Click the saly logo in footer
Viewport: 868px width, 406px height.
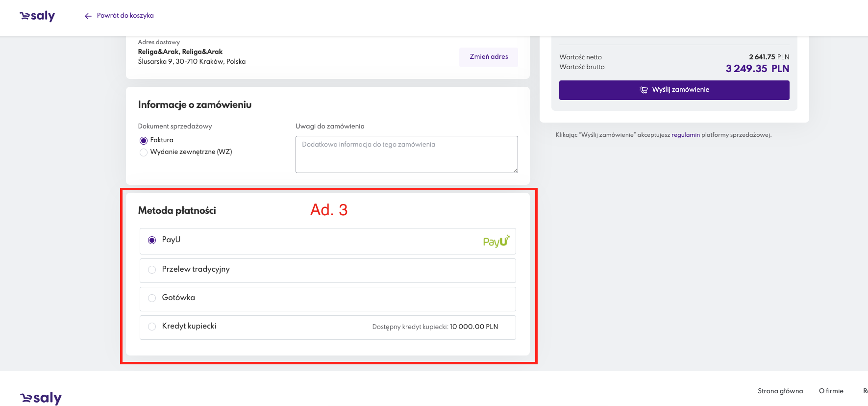coord(41,398)
